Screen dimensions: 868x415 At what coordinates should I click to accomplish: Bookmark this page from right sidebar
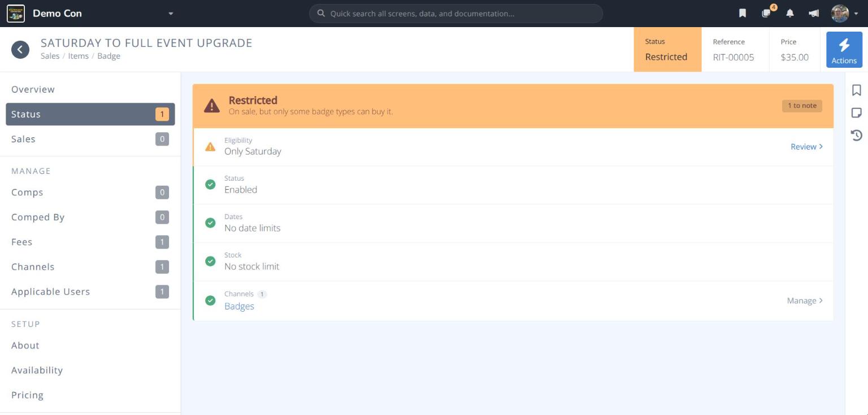click(x=857, y=90)
